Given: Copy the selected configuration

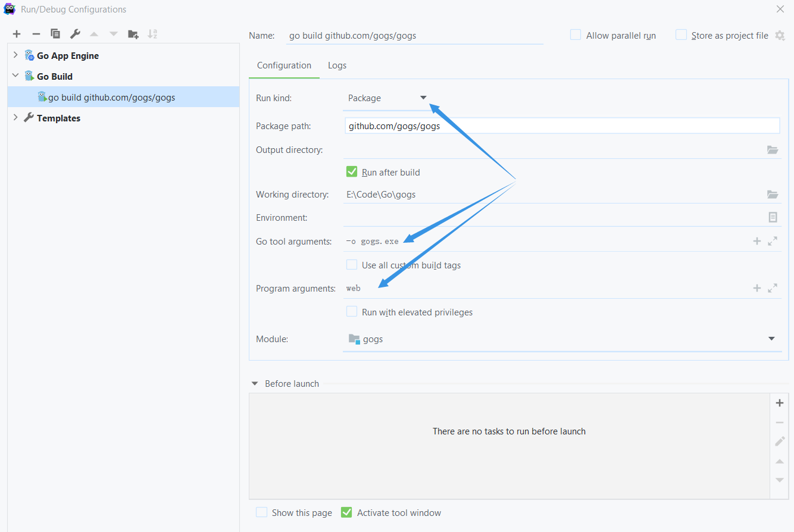Looking at the screenshot, I should pyautogui.click(x=55, y=35).
